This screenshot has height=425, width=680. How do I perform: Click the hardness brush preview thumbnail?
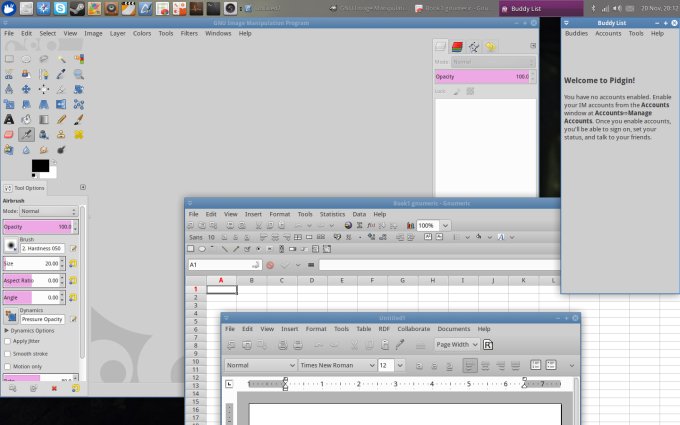(10, 247)
